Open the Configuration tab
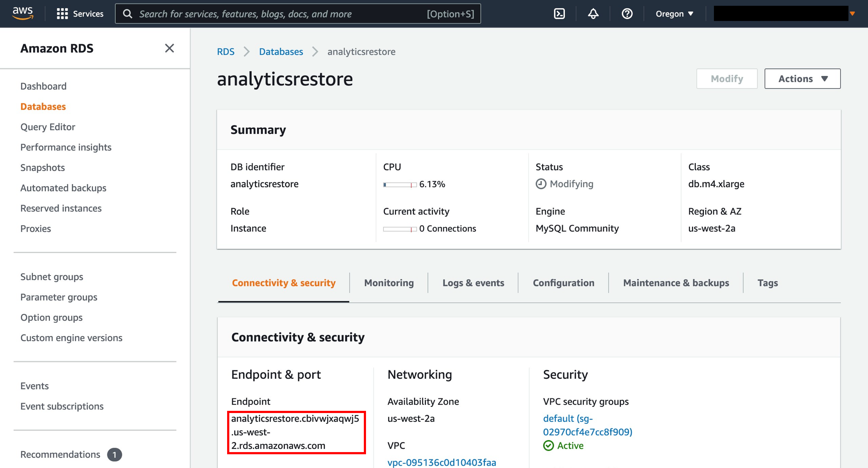The image size is (868, 468). click(563, 283)
